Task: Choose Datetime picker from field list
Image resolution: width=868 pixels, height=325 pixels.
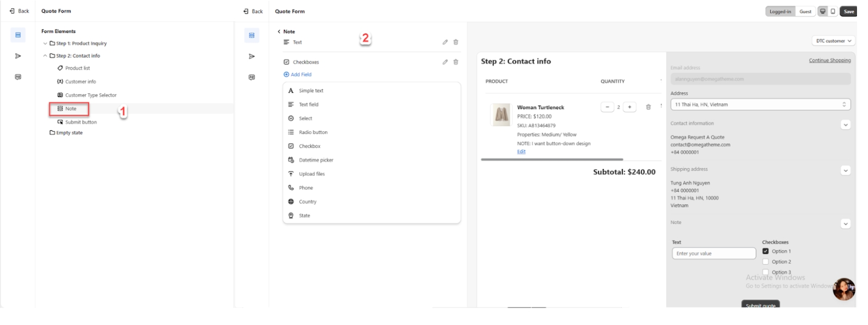Action: click(316, 160)
